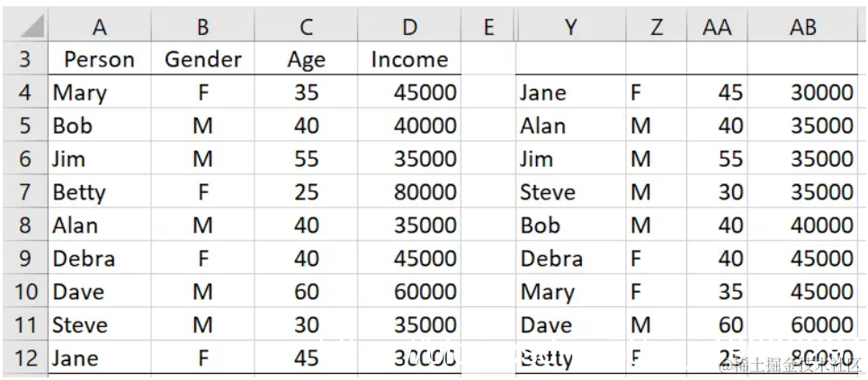868x380 pixels.
Task: Select cell with Steve in column Y
Action: 570,192
